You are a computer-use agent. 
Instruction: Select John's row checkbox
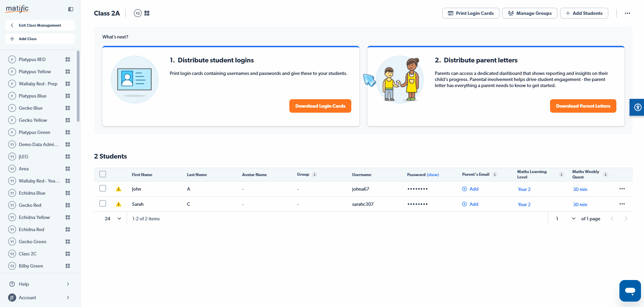[103, 188]
